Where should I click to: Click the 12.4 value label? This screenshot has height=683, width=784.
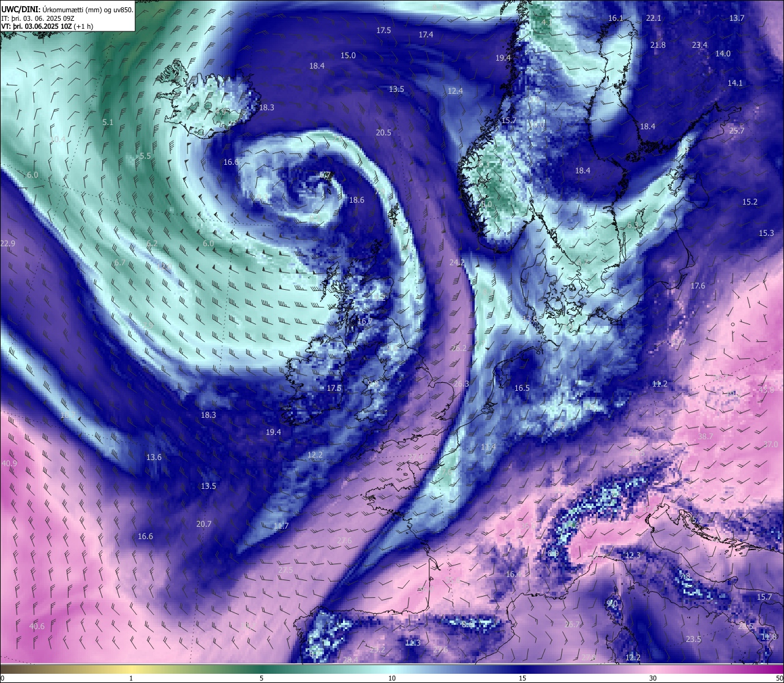tap(455, 91)
